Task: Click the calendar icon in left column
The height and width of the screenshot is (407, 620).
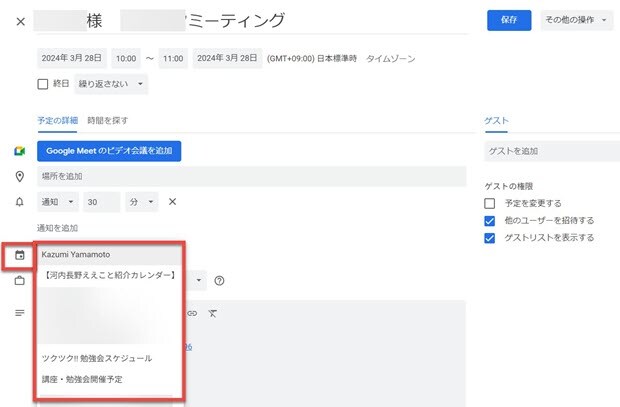Action: (19, 256)
